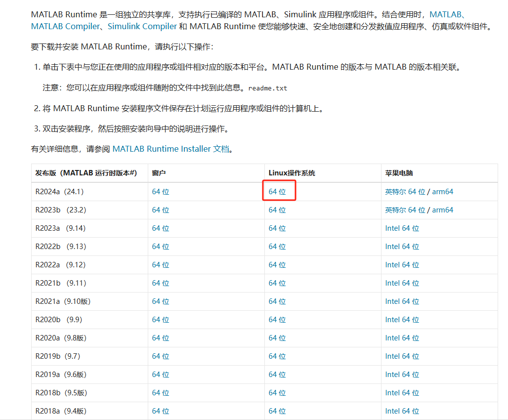Select the R2023a (9.14) release cell
508x420 pixels.
tap(90, 228)
